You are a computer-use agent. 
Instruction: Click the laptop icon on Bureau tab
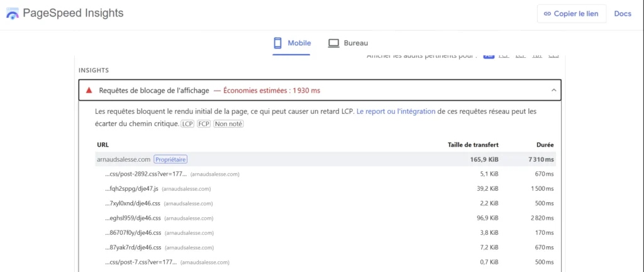tap(333, 43)
